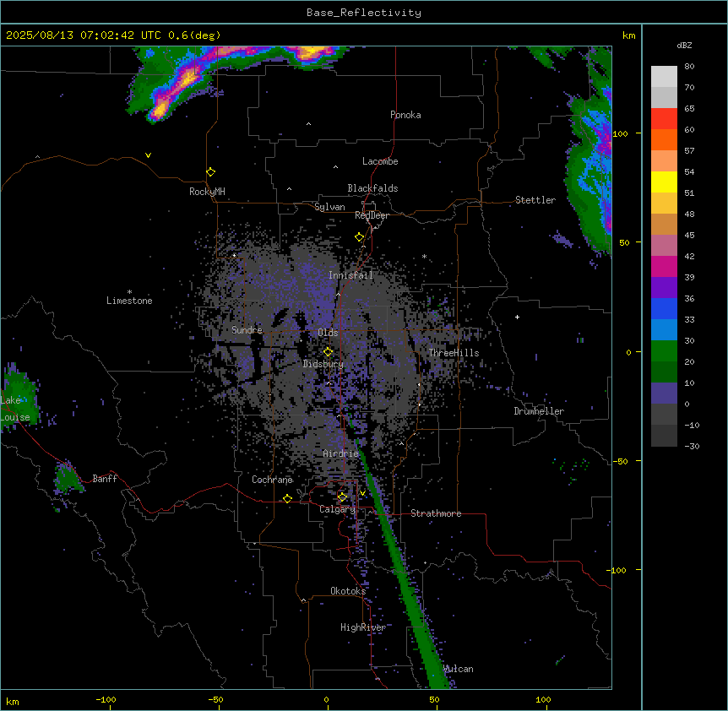Select the -100 tick on the bottom axis
The height and width of the screenshot is (711, 728).
[106, 700]
